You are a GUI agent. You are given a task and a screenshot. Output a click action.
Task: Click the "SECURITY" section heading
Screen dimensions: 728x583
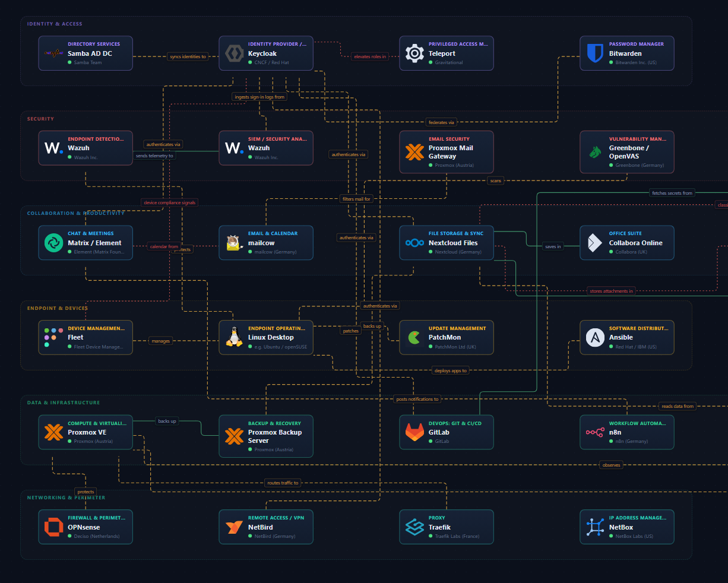[x=40, y=119]
